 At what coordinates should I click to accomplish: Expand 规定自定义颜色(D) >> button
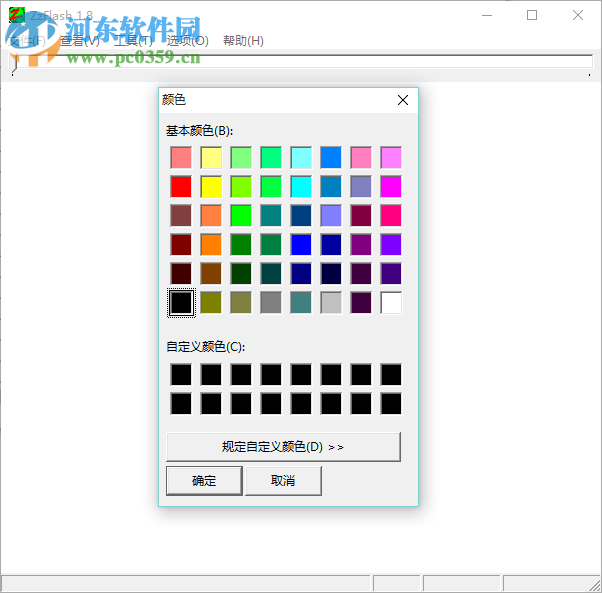click(x=283, y=447)
